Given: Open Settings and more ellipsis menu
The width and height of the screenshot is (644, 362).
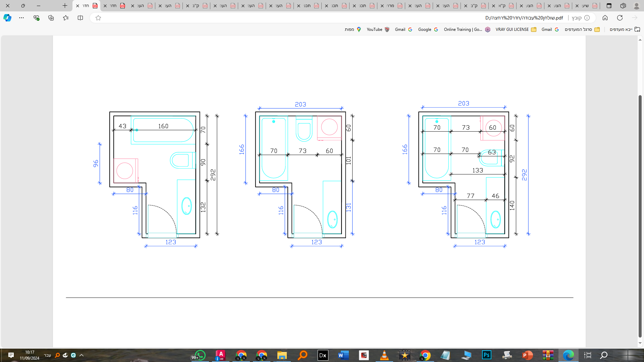Looking at the screenshot, I should (21, 18).
